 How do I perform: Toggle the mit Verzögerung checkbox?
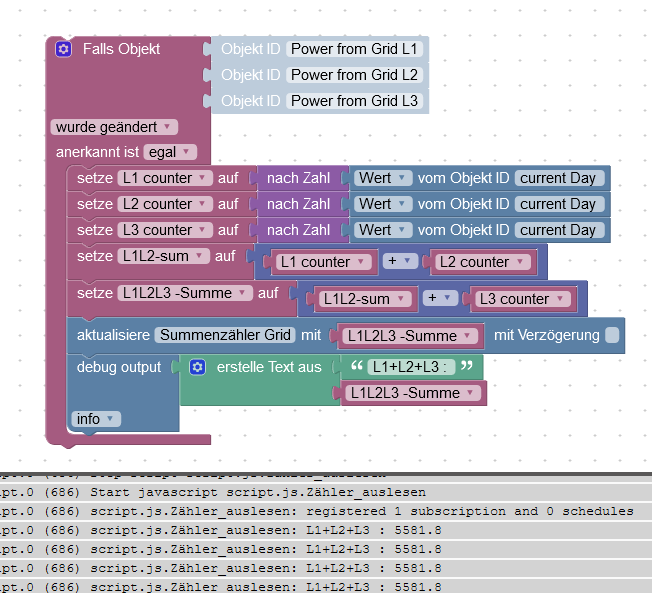point(612,335)
